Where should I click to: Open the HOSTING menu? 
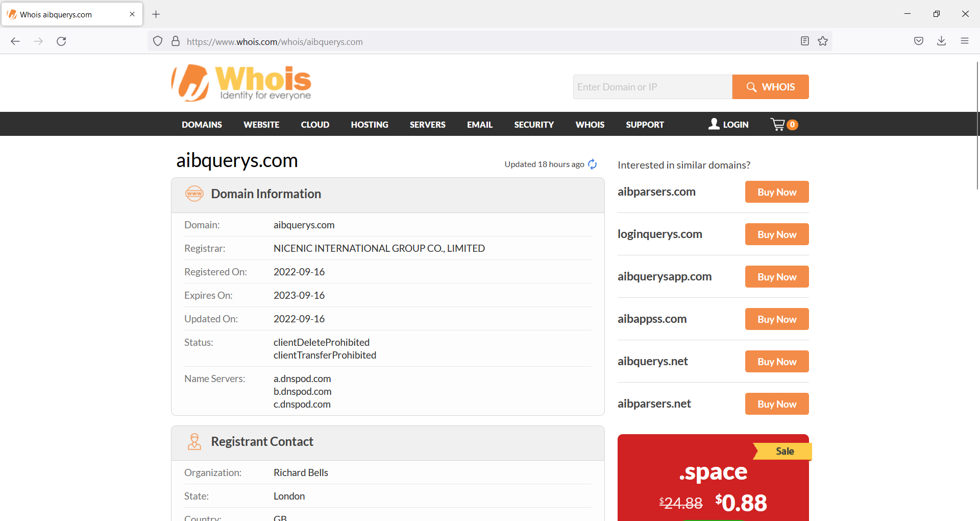point(370,125)
